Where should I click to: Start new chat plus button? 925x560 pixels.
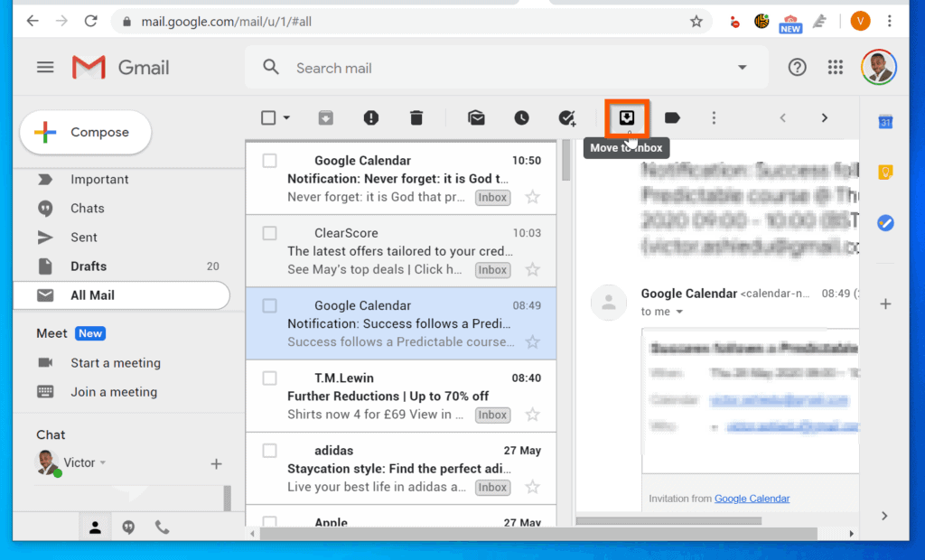click(216, 464)
